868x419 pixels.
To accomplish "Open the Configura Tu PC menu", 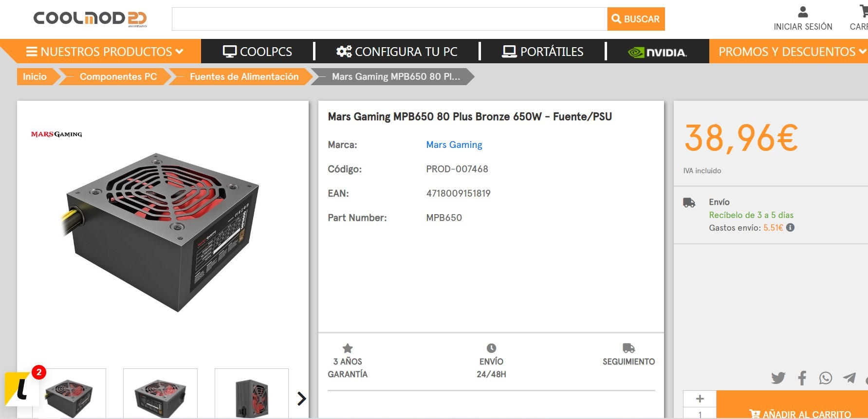I will (397, 52).
